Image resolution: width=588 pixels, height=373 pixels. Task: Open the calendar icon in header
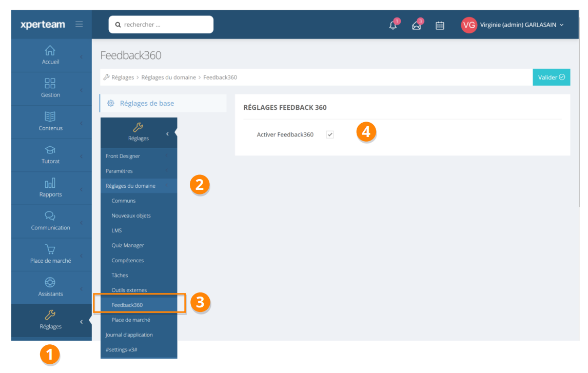pos(440,26)
